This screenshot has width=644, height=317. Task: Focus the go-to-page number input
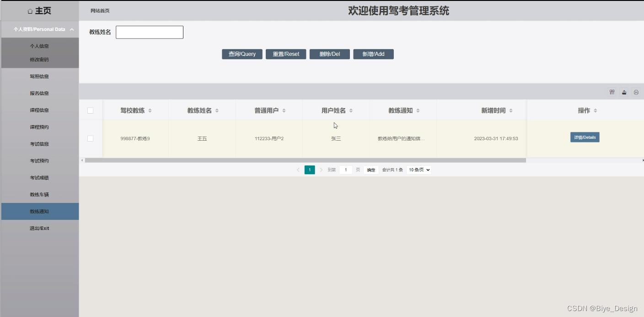(346, 170)
